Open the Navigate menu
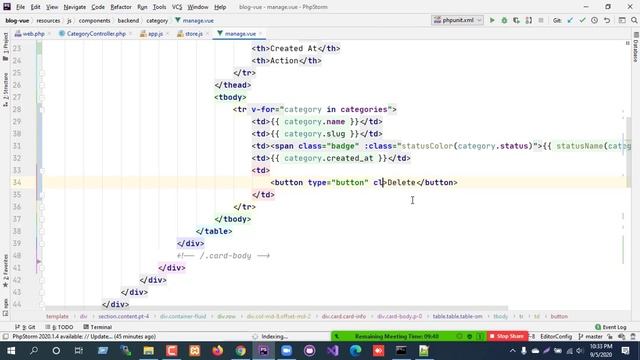Image resolution: width=640 pixels, height=360 pixels. pos(75,7)
